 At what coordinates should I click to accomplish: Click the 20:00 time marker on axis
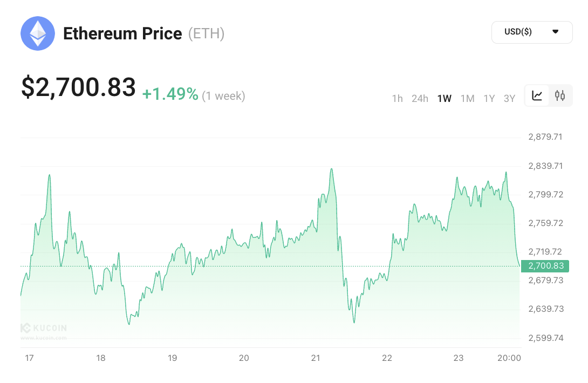point(509,358)
